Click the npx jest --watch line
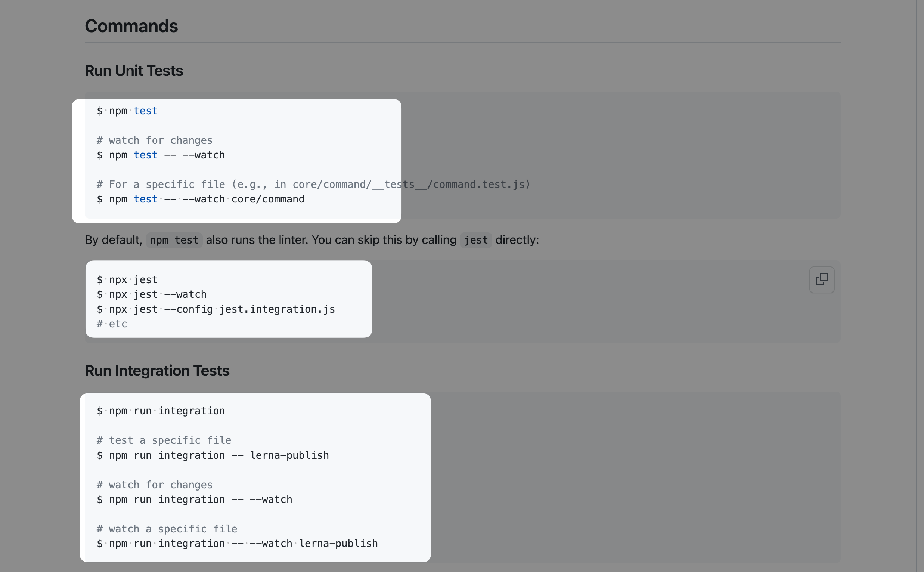This screenshot has height=572, width=924. point(152,294)
